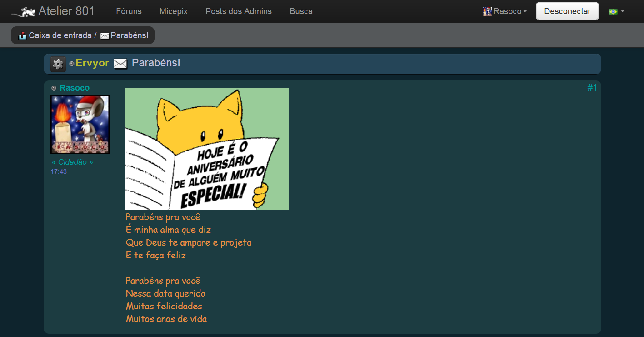Click the inbox icon in breadcrumb

click(x=22, y=35)
